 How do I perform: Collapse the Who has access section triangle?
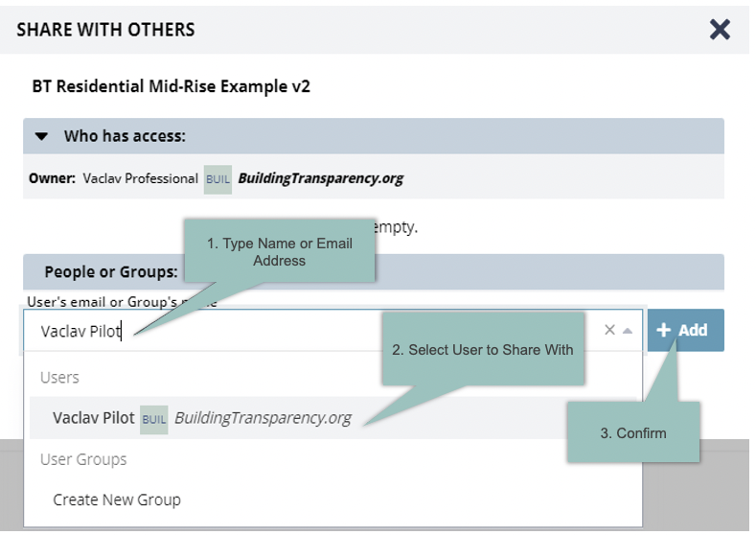41,136
